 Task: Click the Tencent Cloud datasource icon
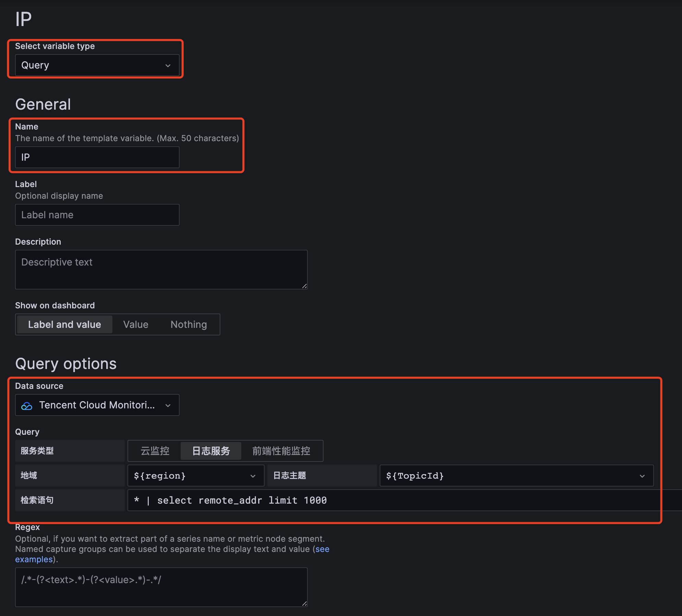click(27, 406)
